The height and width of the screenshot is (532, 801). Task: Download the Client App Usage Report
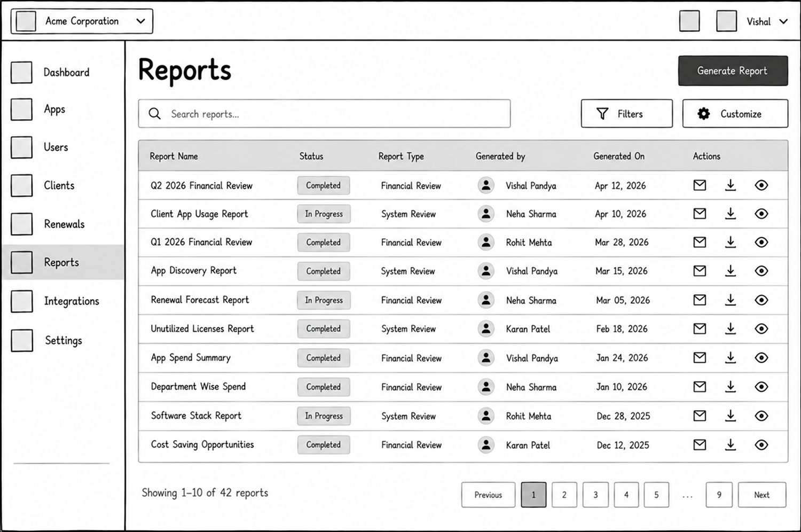tap(731, 214)
